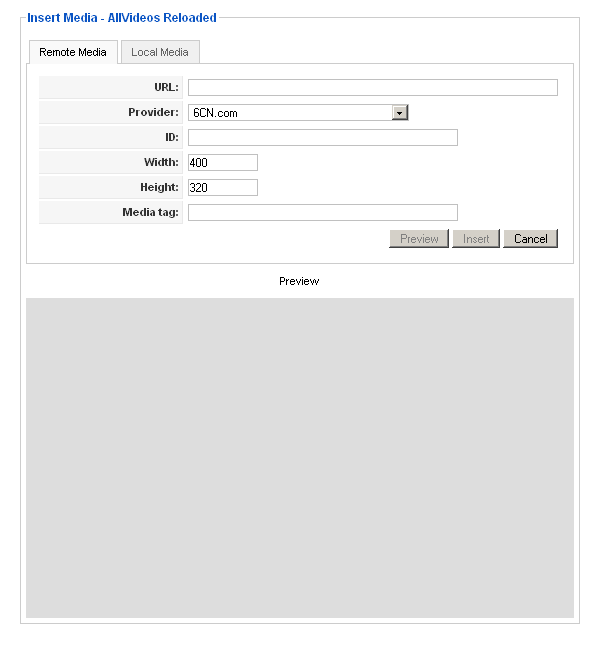Click the Height field containing 320
Viewport: 600px width, 650px height.
click(x=223, y=187)
